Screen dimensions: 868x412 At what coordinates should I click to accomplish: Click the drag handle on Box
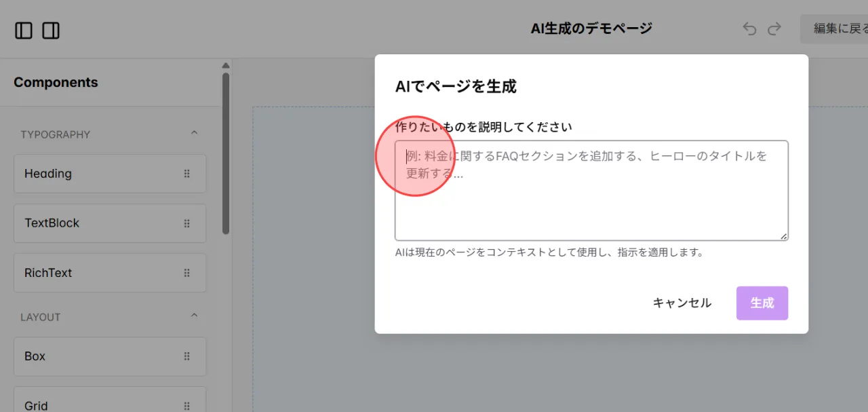point(187,356)
